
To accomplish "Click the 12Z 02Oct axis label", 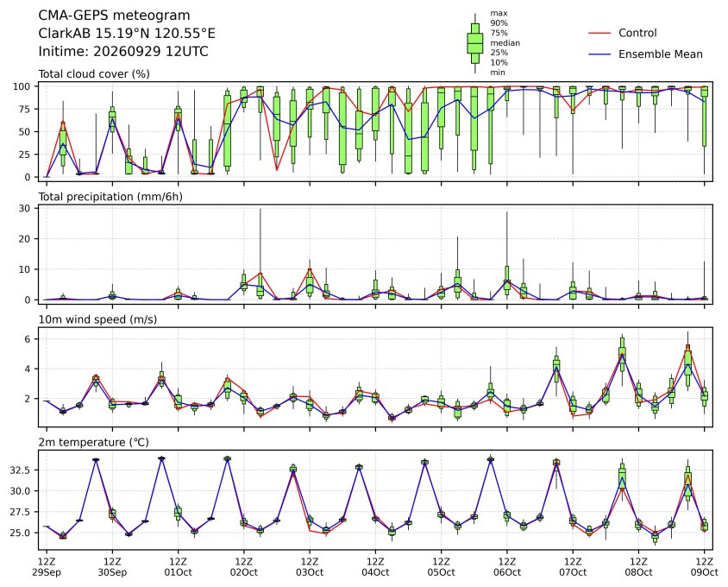I will (244, 566).
